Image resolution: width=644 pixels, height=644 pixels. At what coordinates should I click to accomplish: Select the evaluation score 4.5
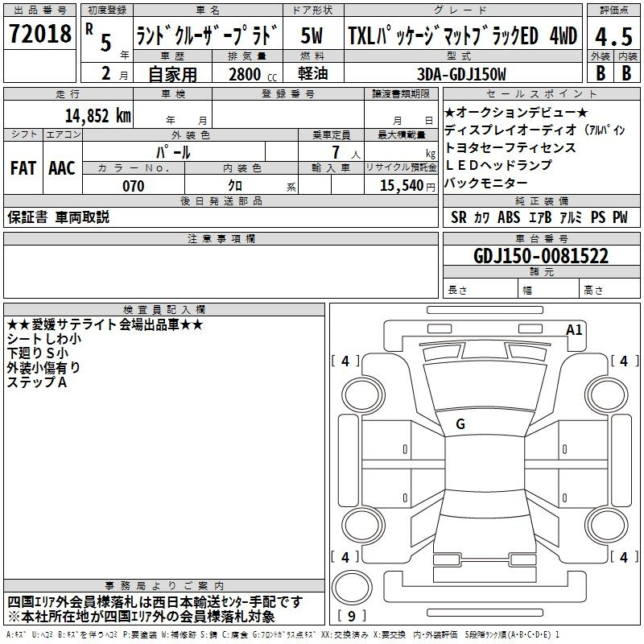tap(613, 36)
